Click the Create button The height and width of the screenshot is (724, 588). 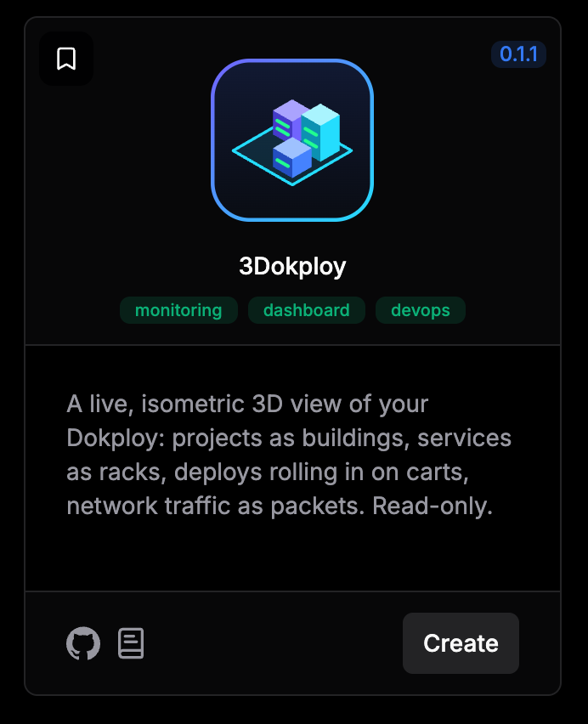(x=461, y=643)
